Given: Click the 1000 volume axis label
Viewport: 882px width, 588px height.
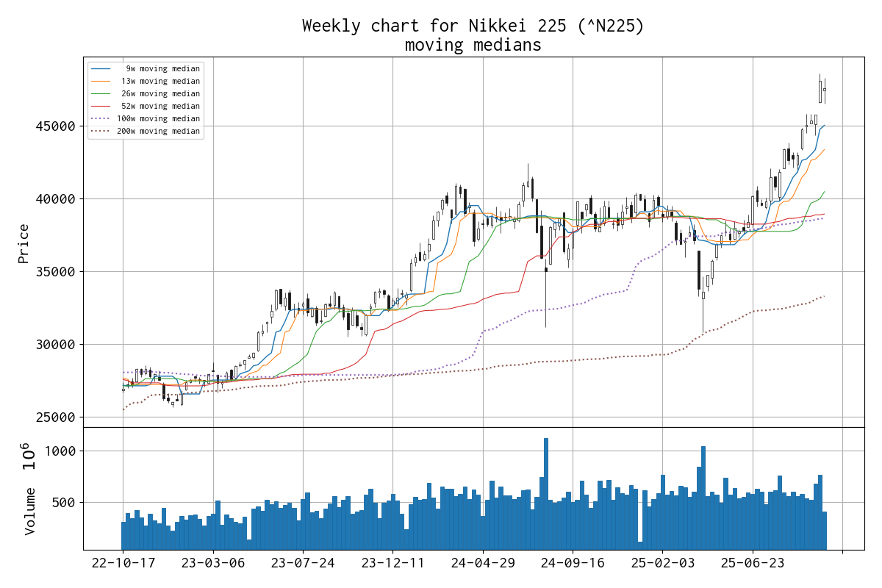Looking at the screenshot, I should click(x=60, y=451).
